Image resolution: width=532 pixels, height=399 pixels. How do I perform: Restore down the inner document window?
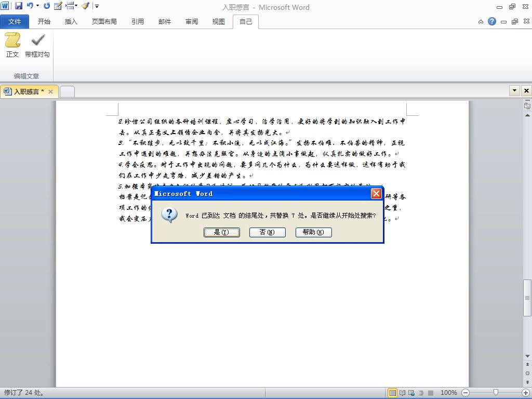515,21
